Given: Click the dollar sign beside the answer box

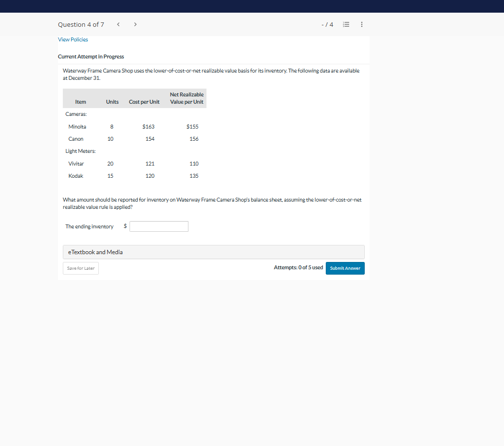Looking at the screenshot, I should (x=125, y=226).
